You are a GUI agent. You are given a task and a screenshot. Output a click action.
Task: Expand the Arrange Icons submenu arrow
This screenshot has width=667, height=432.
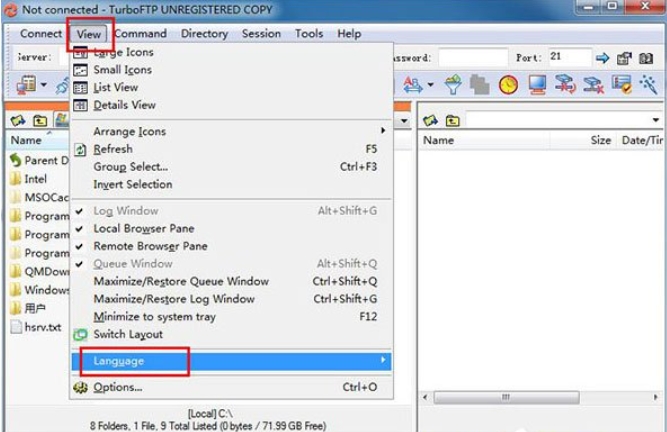pos(383,131)
